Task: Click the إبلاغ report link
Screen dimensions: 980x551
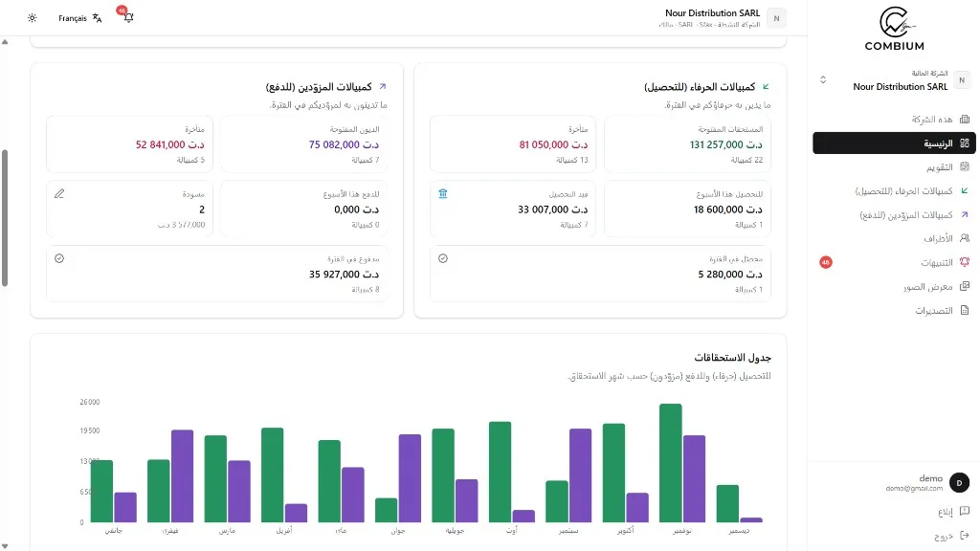Action: tap(945, 513)
